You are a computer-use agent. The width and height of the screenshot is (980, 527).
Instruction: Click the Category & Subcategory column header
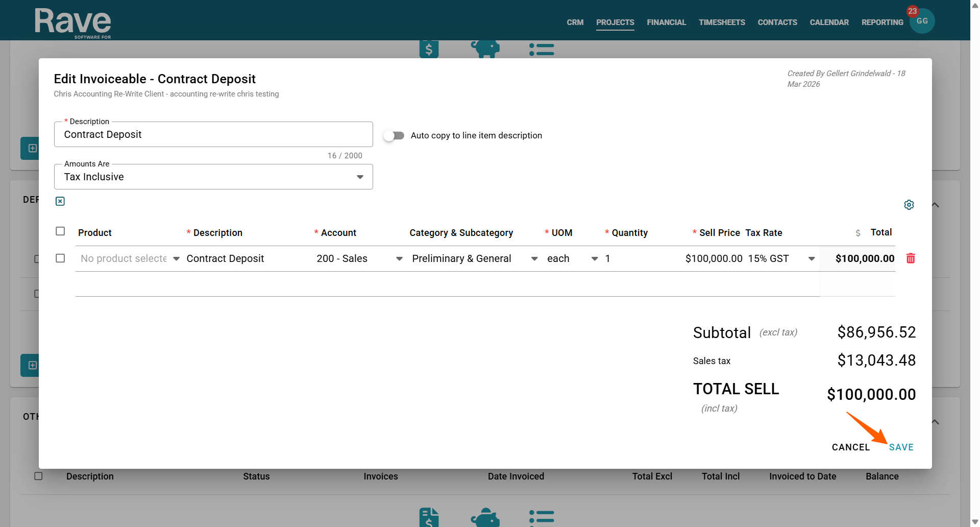(x=461, y=233)
